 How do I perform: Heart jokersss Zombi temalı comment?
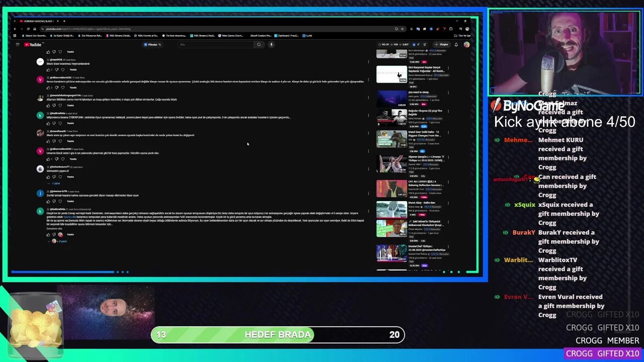coord(60,201)
